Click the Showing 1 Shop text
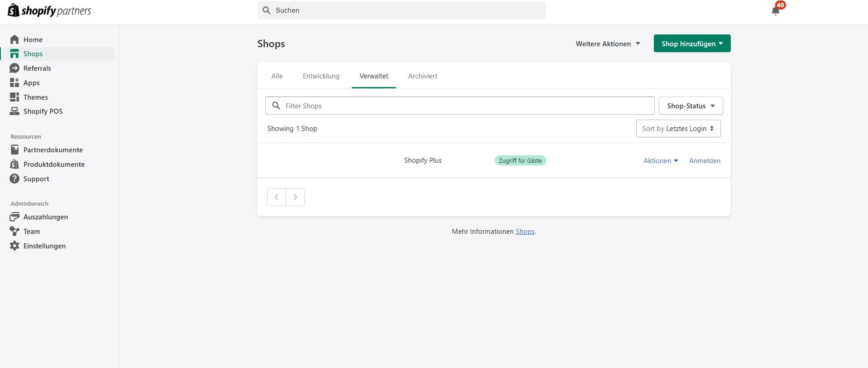Screen dimensions: 868x368 coord(292,129)
